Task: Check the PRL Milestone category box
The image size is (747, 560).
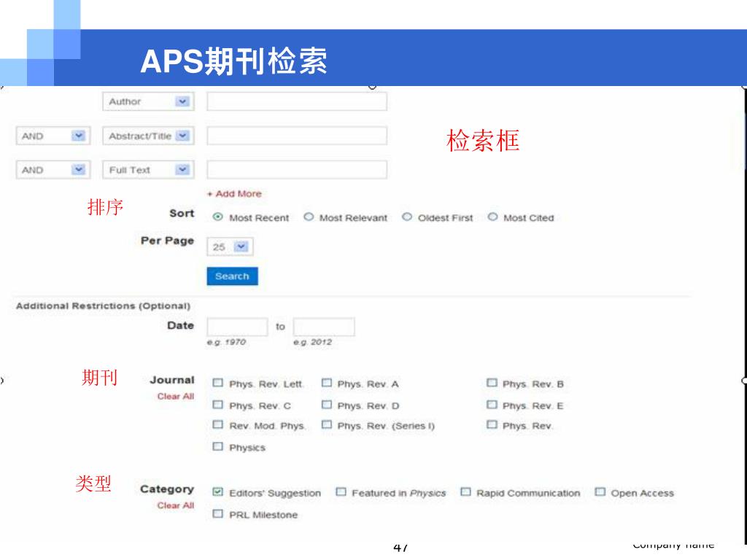Action: pos(217,514)
